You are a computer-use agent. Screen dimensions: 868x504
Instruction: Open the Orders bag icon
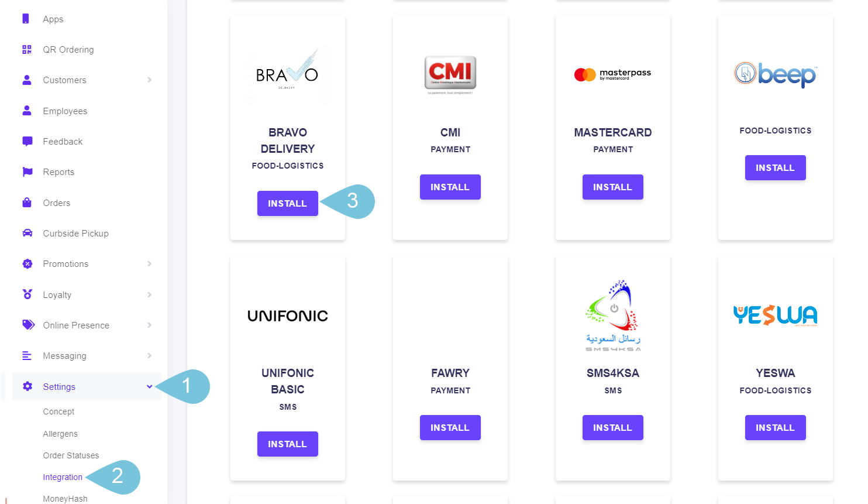pyautogui.click(x=27, y=203)
